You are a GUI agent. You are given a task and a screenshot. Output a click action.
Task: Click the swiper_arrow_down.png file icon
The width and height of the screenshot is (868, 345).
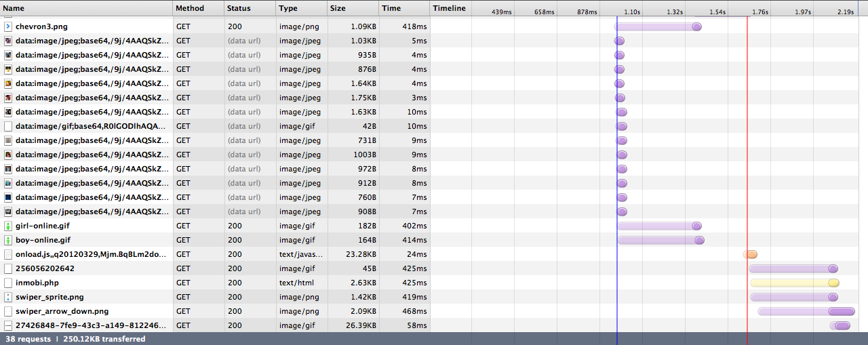8,311
